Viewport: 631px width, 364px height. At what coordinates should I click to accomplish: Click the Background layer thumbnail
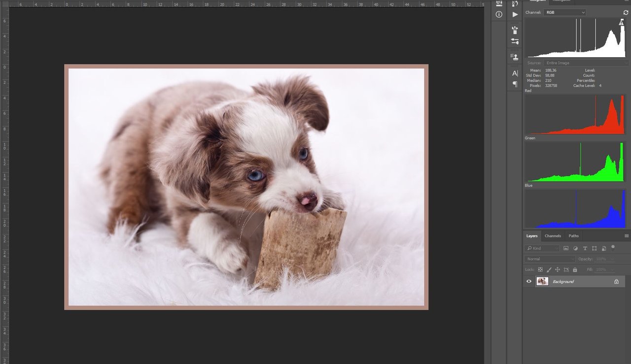[542, 281]
